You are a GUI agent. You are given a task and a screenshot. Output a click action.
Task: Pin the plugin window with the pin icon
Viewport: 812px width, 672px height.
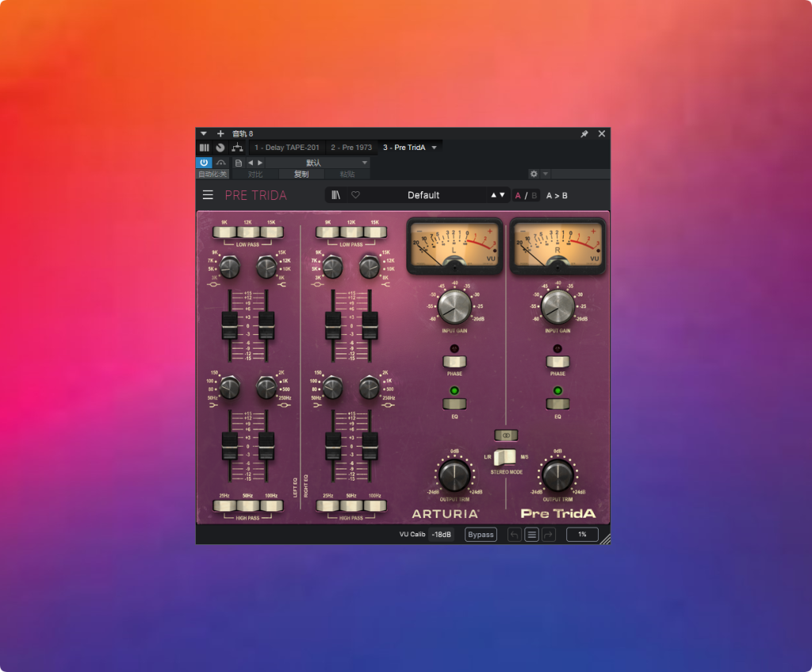pyautogui.click(x=584, y=133)
